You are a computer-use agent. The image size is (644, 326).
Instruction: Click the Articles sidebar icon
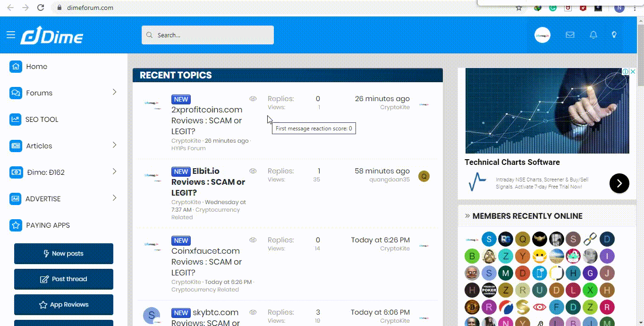(x=16, y=146)
